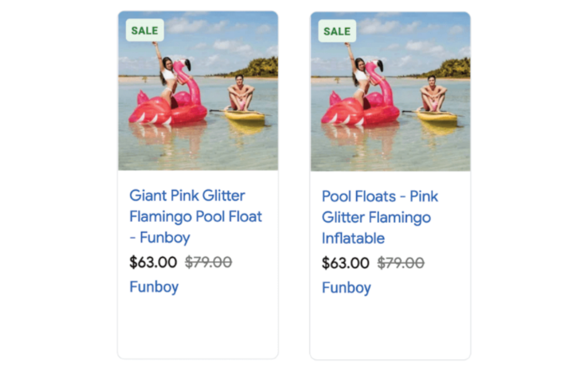
Task: Open Pool Floats - Pink Glitter Flamingo Inflatable link
Action: coord(380,217)
